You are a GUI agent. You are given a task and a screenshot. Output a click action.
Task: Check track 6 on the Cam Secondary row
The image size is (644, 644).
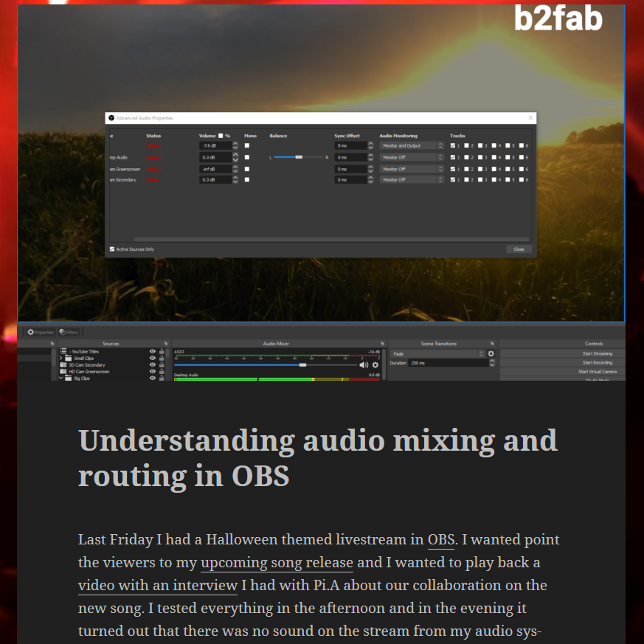point(522,179)
